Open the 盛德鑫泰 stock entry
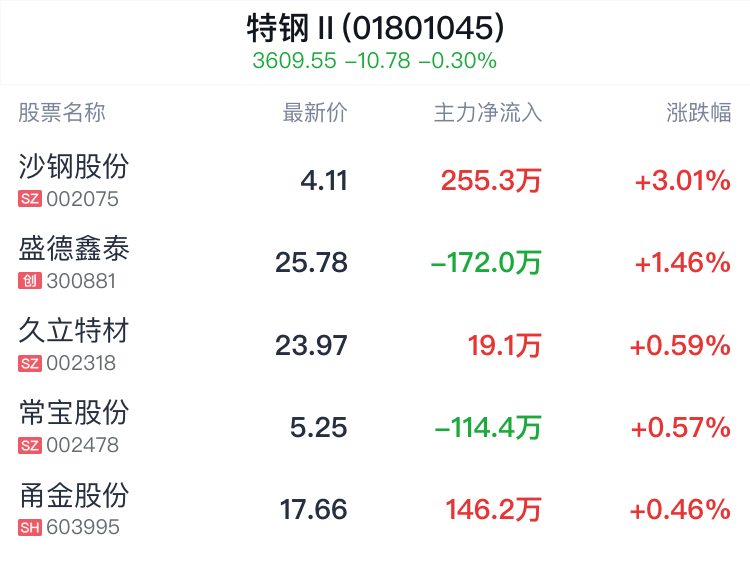 (375, 262)
